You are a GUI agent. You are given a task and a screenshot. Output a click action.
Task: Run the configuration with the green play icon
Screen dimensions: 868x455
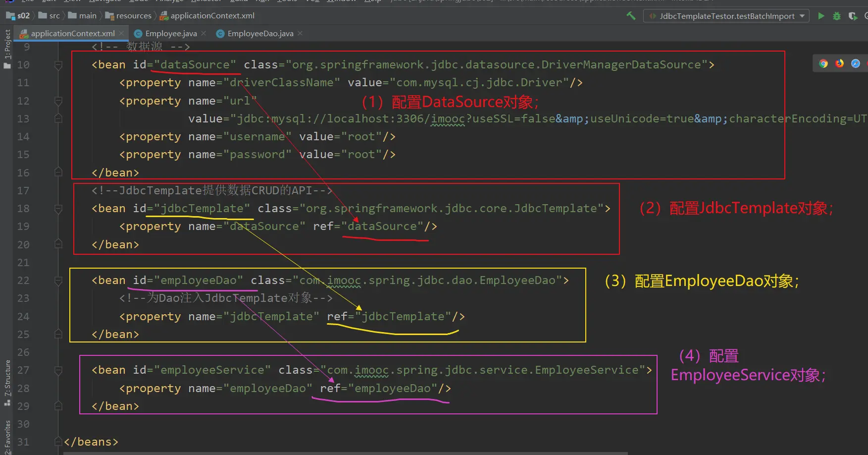click(x=821, y=16)
